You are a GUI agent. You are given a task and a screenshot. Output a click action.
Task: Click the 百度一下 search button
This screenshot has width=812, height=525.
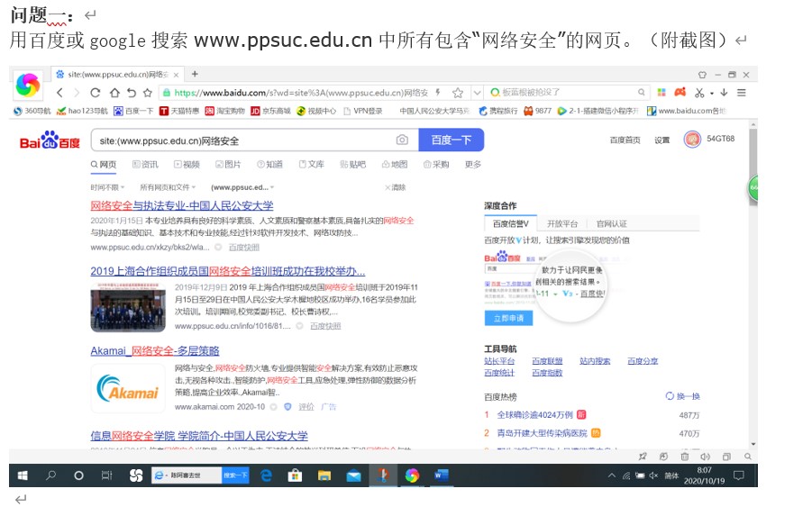click(451, 140)
